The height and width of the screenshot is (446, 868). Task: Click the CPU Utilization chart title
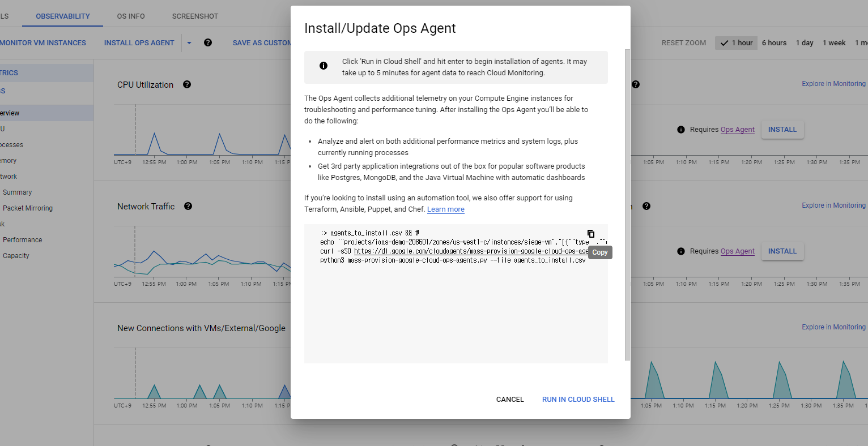coord(146,85)
